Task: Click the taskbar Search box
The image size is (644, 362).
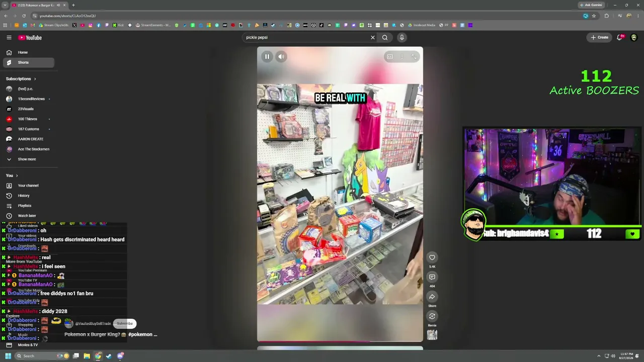Action: pos(43,356)
